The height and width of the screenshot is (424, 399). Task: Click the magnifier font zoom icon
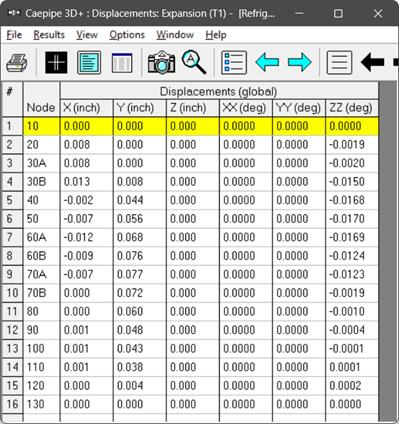(194, 62)
